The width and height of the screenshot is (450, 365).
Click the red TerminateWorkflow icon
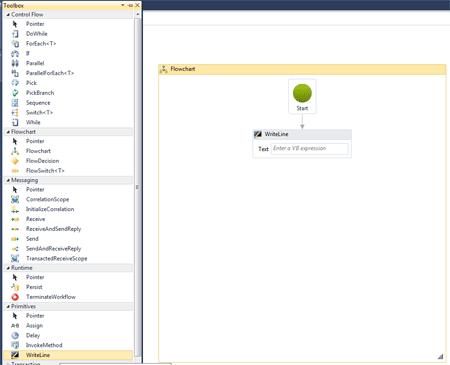click(x=15, y=297)
